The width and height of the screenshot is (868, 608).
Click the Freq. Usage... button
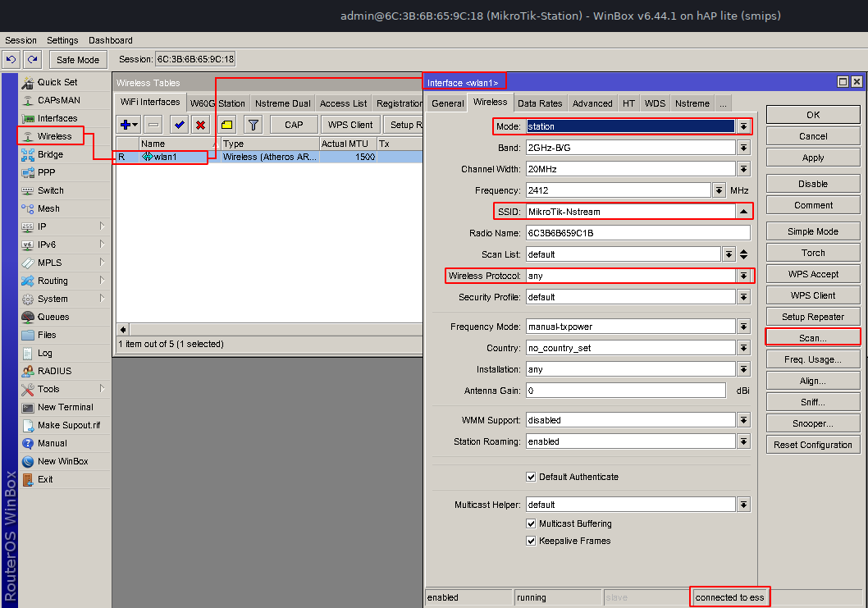[x=813, y=359]
